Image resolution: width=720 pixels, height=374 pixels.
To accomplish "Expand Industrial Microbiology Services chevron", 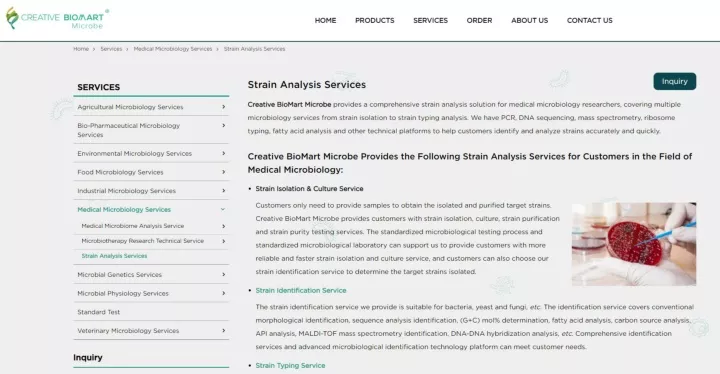I will click(x=224, y=191).
